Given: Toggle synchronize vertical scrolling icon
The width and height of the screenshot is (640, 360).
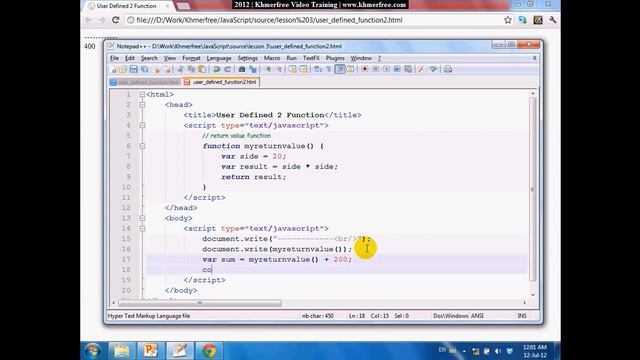Looking at the screenshot, I should pyautogui.click(x=293, y=69).
